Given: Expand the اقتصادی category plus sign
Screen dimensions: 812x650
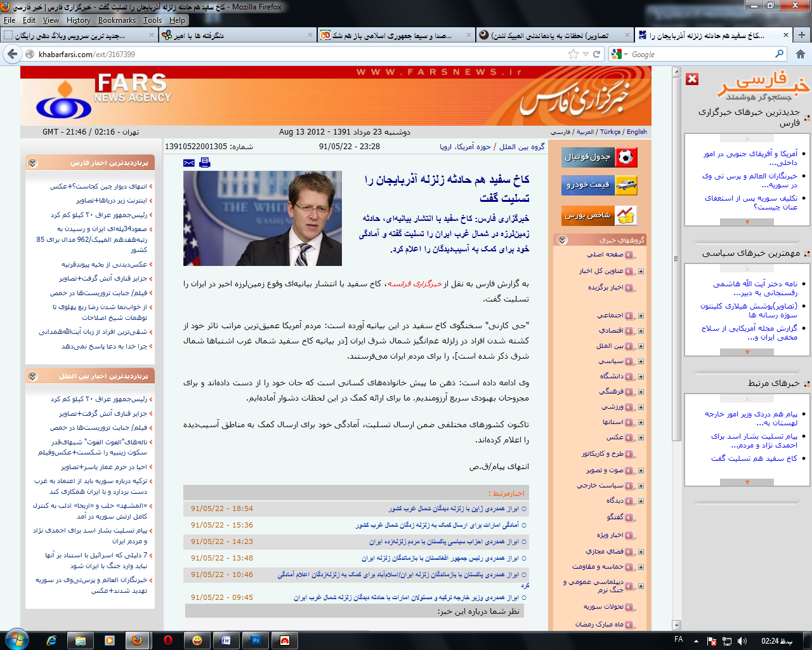Looking at the screenshot, I should [641, 331].
